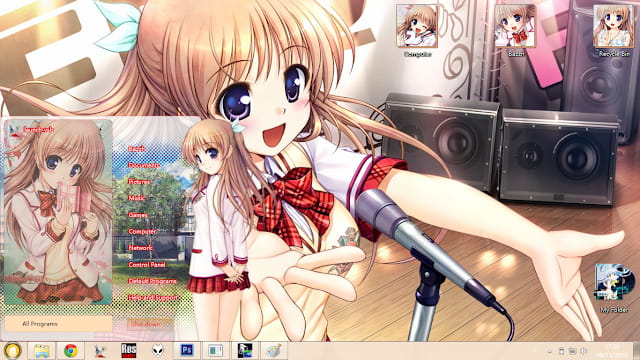
Task: Click the power/battery tray icon
Action: pos(561,351)
